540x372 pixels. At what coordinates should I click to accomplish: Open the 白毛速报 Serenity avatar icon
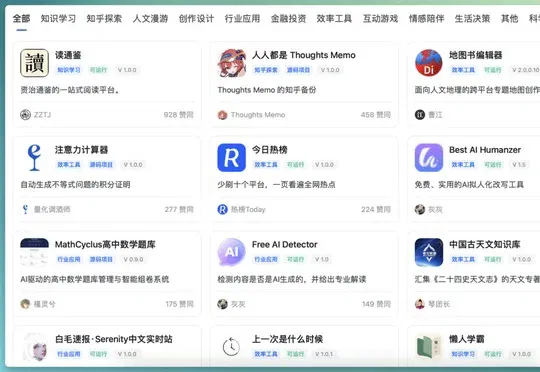[x=34, y=347]
